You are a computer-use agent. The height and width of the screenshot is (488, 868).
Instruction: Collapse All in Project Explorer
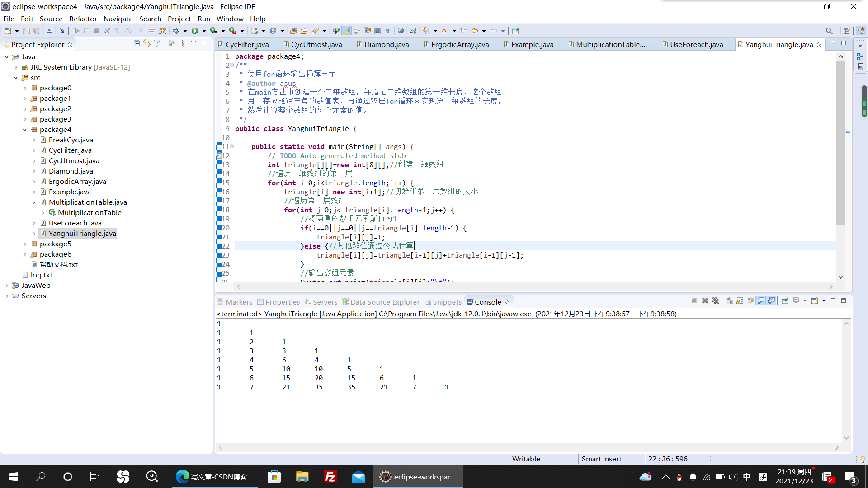(x=137, y=43)
